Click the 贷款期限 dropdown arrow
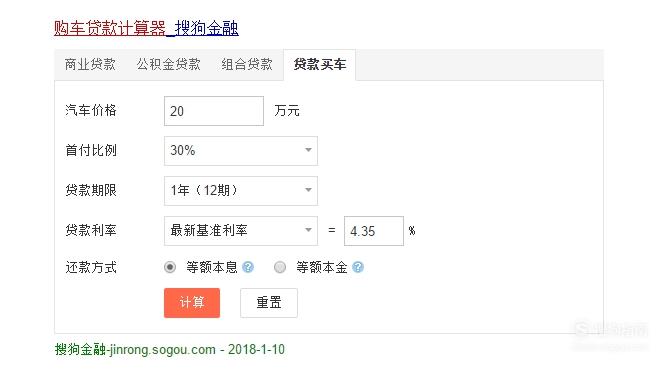Viewport: 672px width, 376px height. click(308, 190)
